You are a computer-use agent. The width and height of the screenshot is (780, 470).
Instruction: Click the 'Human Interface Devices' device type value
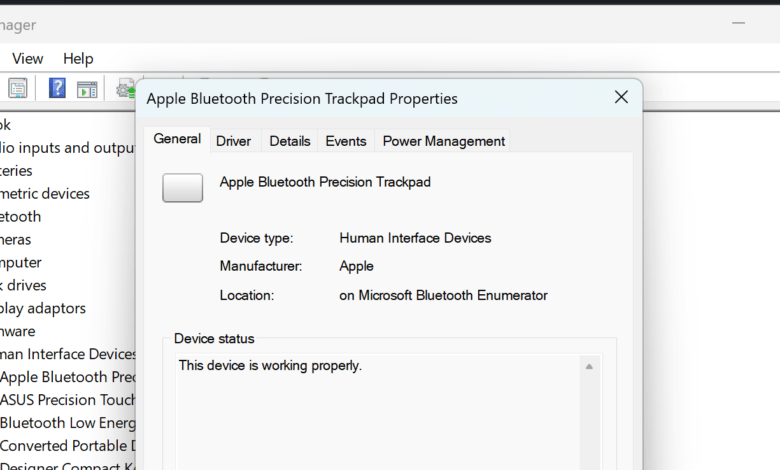415,238
